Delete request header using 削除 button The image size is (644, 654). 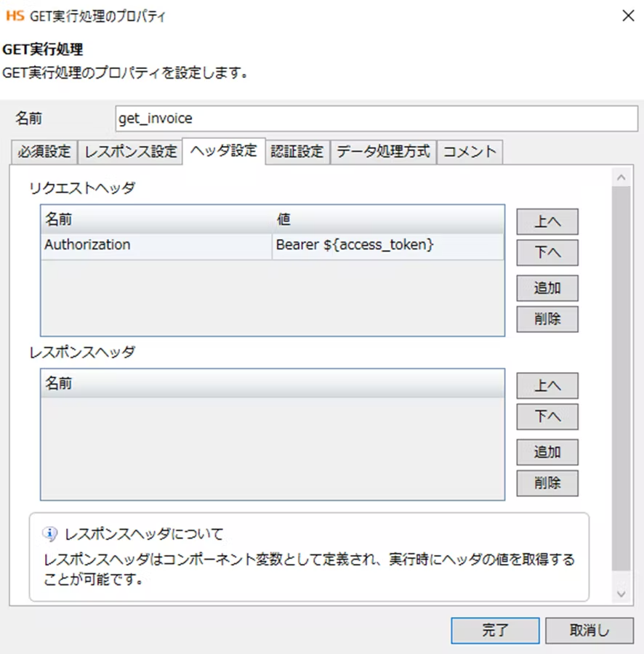[547, 319]
